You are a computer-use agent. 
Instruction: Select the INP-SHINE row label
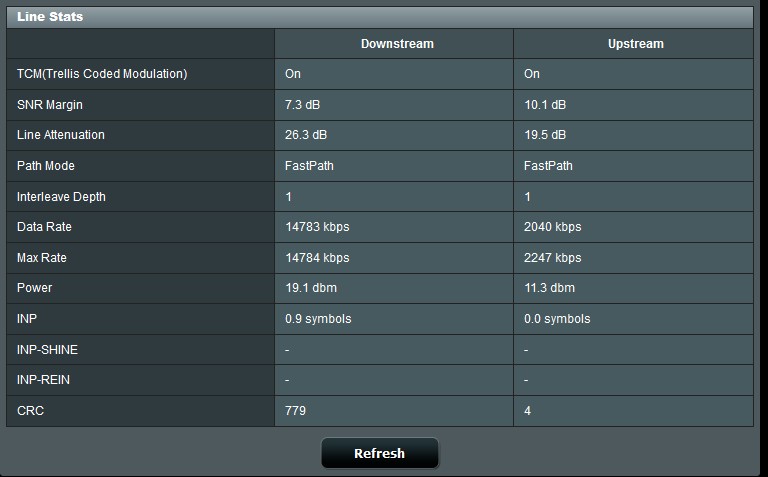[47, 350]
